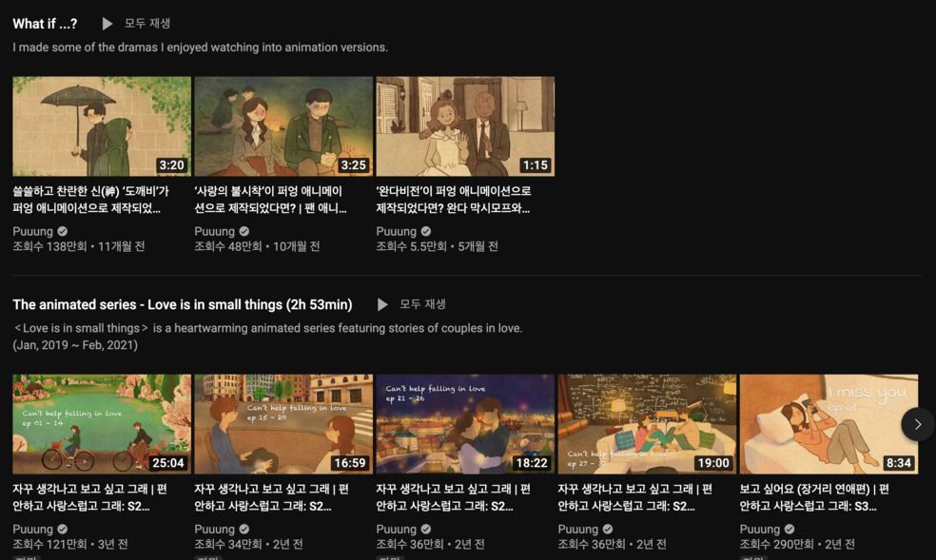This screenshot has width=936, height=560.
Task: Click the '<Love is in small things> is a heartwarming' description
Action: click(x=267, y=328)
